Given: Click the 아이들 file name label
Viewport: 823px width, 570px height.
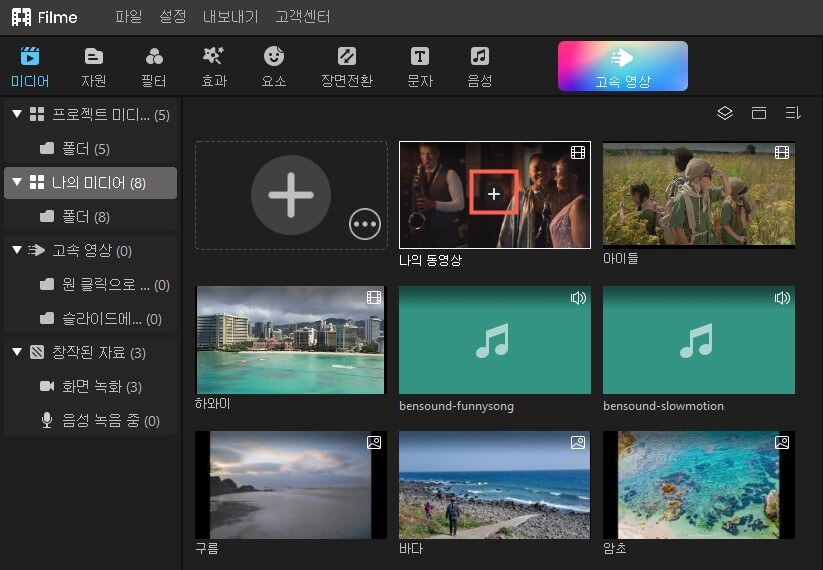Looking at the screenshot, I should coord(620,258).
